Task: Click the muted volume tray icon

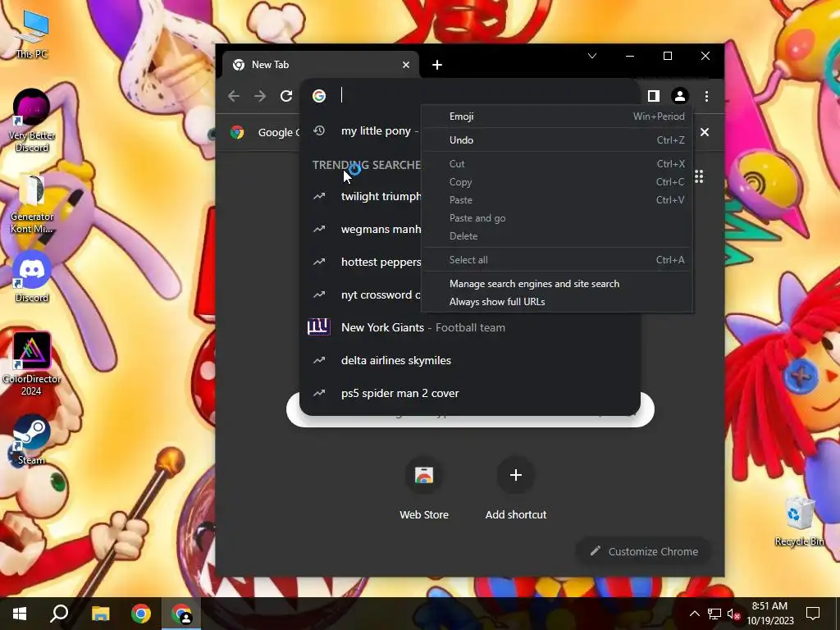Action: click(x=734, y=614)
